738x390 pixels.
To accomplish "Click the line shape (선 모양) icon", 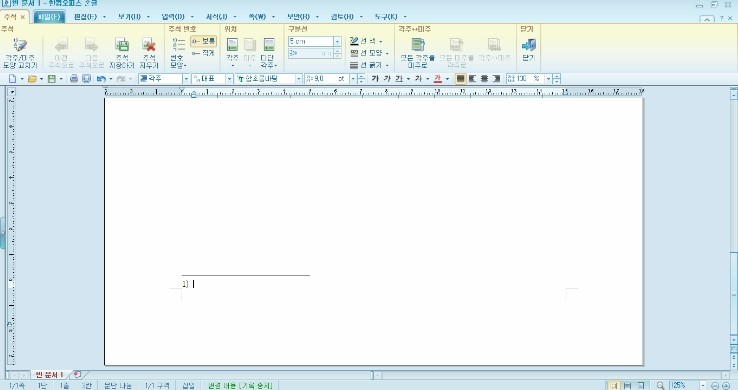I will tap(354, 53).
